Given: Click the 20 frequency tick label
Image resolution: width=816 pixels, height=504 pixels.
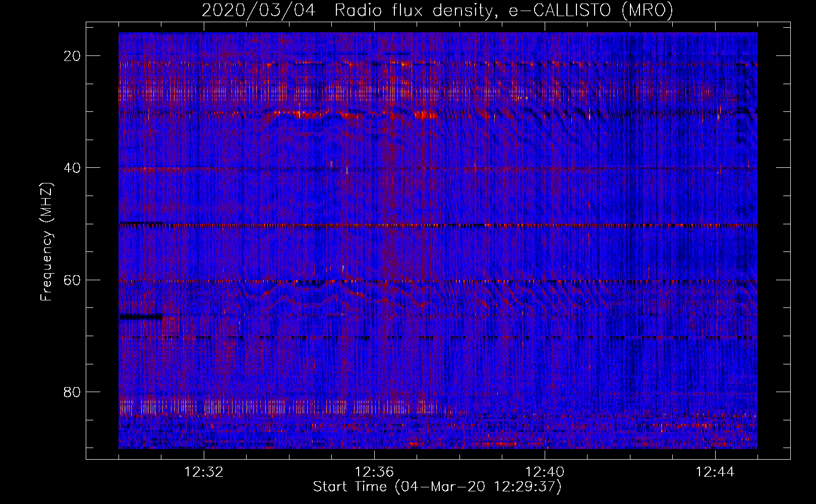Looking at the screenshot, I should point(72,56).
